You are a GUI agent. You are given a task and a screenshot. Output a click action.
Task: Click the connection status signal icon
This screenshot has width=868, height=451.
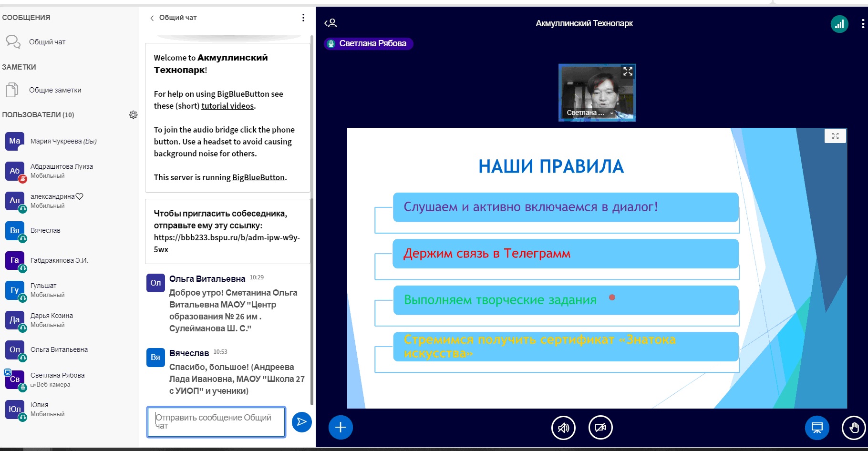tap(839, 24)
